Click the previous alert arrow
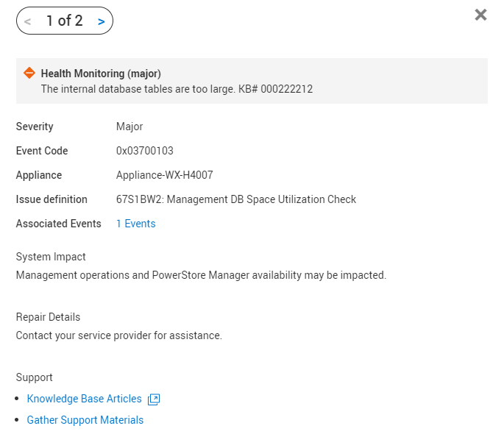The image size is (493, 448). (x=28, y=21)
